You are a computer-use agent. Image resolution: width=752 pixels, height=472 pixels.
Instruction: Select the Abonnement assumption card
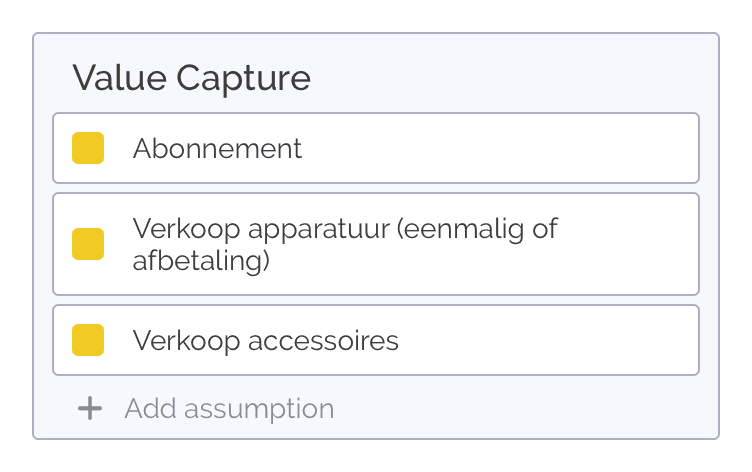pos(375,149)
